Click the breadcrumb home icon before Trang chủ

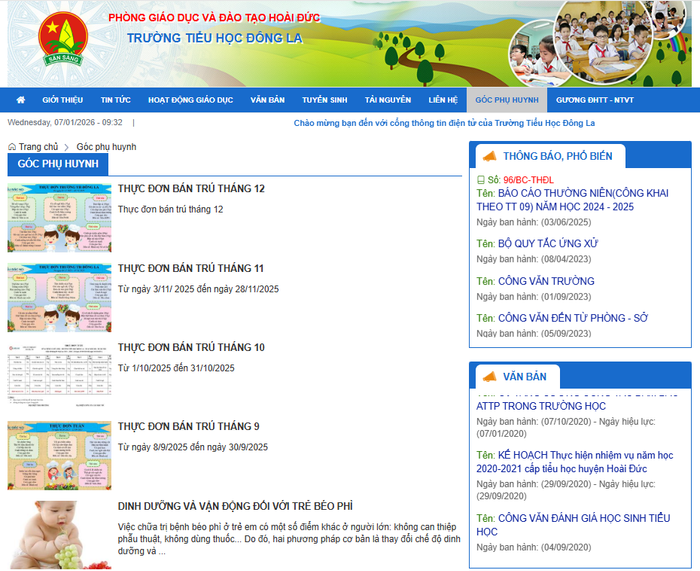click(x=13, y=147)
